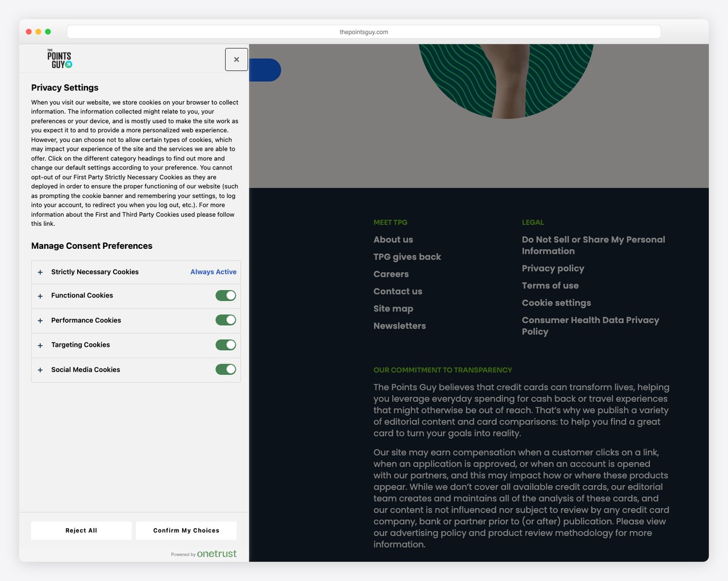Image resolution: width=728 pixels, height=581 pixels.
Task: Expand the Functional Cookies section
Action: (x=40, y=295)
